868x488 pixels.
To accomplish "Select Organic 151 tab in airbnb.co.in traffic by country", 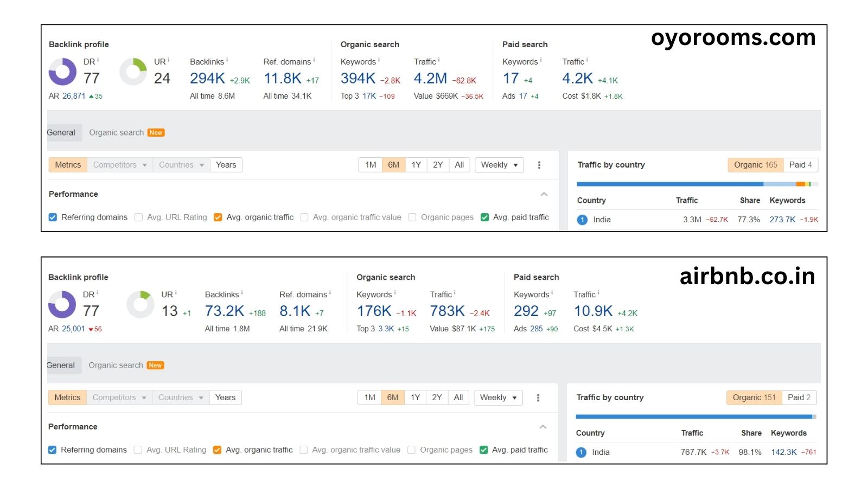I will [754, 397].
